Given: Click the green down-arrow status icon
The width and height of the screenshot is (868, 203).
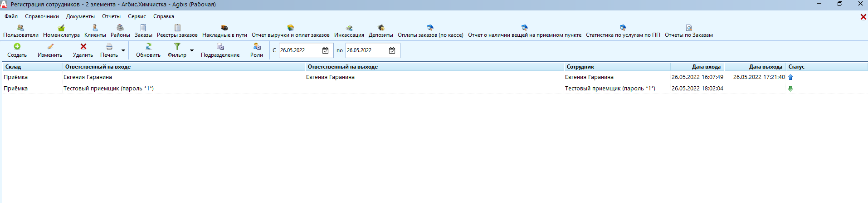Looking at the screenshot, I should [790, 89].
